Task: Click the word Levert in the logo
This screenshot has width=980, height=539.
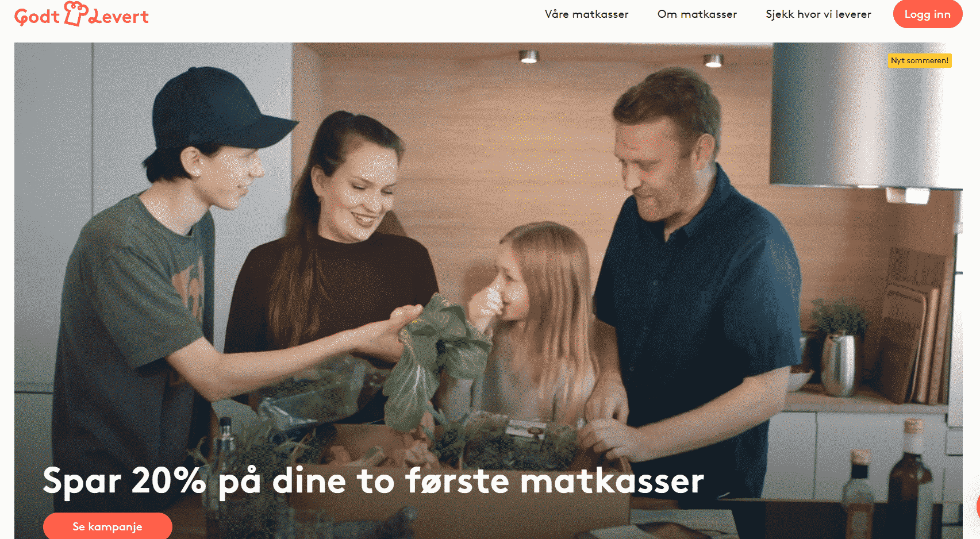Action: click(119, 17)
